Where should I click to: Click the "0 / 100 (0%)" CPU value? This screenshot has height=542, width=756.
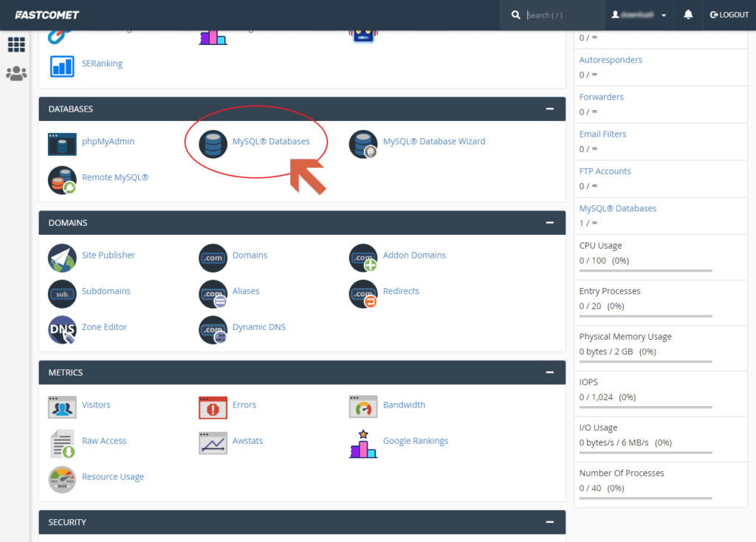pyautogui.click(x=604, y=261)
